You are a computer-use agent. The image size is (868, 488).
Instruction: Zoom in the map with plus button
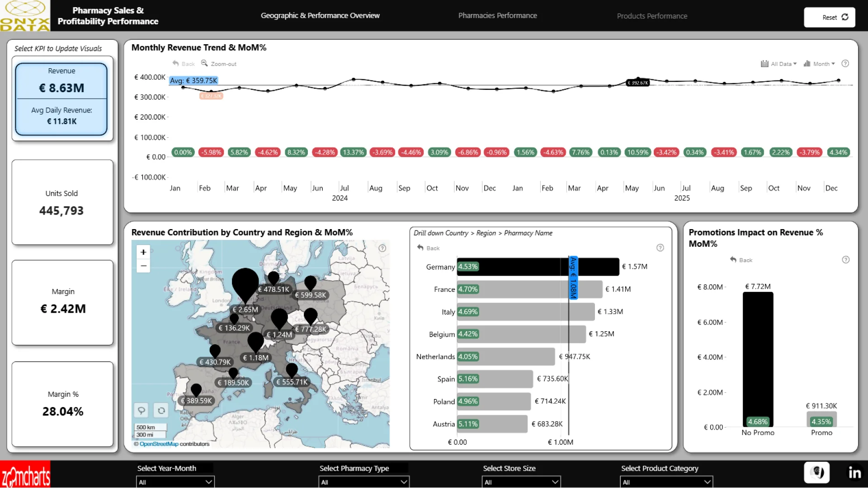[x=143, y=252]
